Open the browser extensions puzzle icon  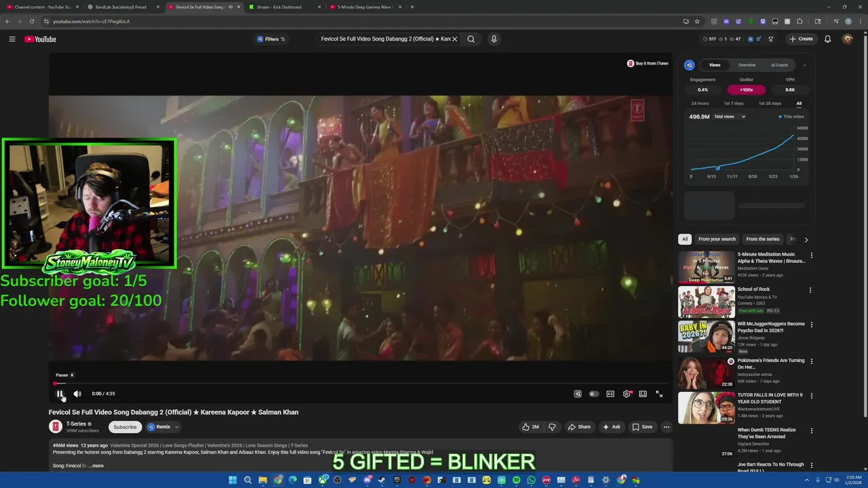(x=800, y=21)
